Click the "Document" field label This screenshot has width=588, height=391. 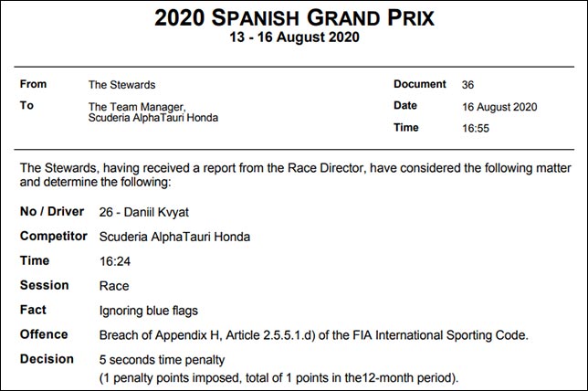(419, 84)
